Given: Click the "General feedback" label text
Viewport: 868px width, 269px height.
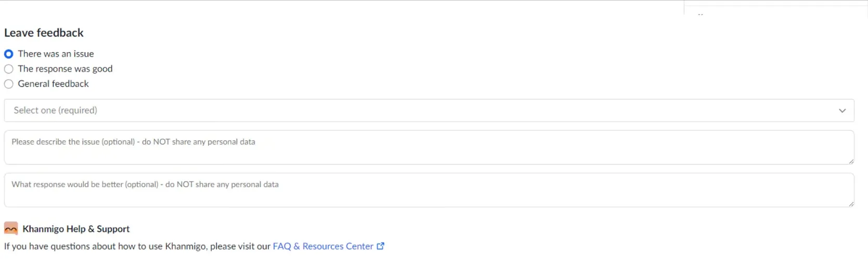Looking at the screenshot, I should point(53,84).
